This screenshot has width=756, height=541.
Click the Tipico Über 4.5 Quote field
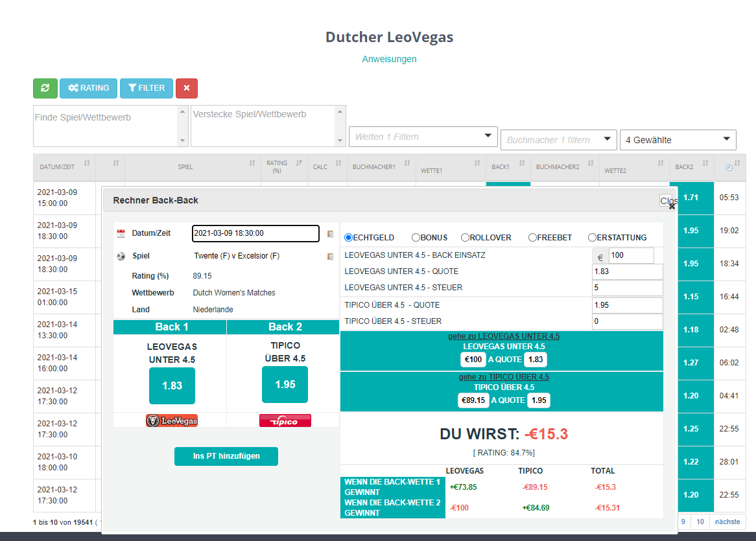pyautogui.click(x=627, y=305)
